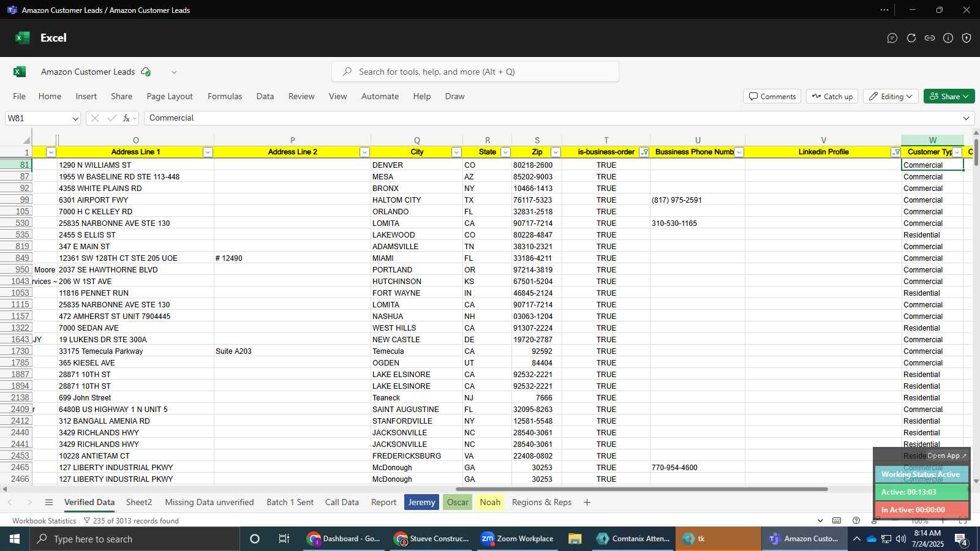Image resolution: width=980 pixels, height=551 pixels.
Task: Copy link using the chain icon
Action: (x=930, y=38)
